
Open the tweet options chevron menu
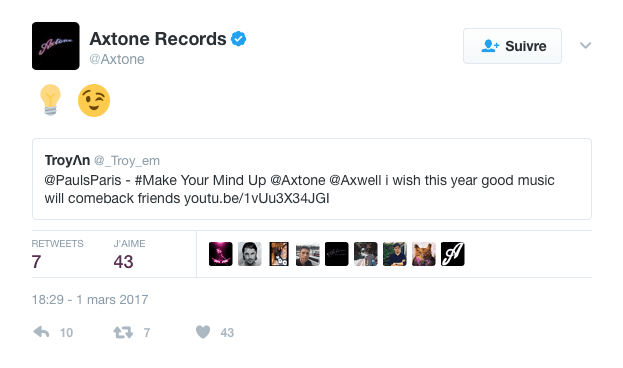pos(585,46)
